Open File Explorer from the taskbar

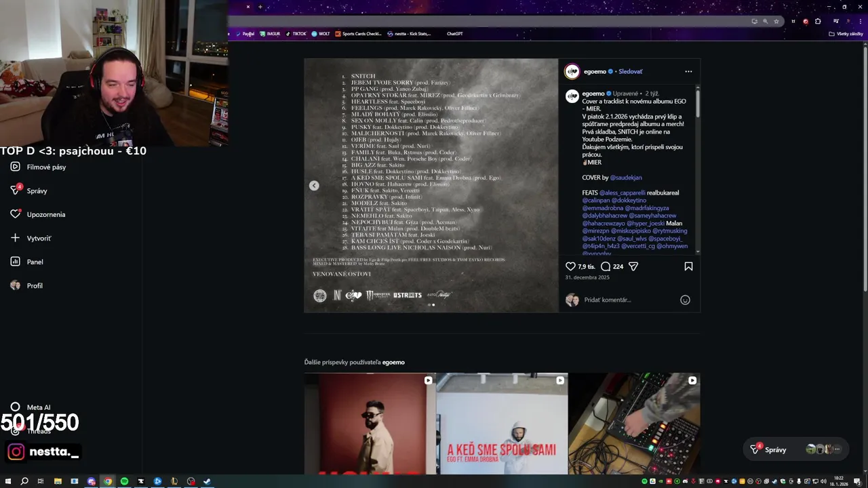58,481
